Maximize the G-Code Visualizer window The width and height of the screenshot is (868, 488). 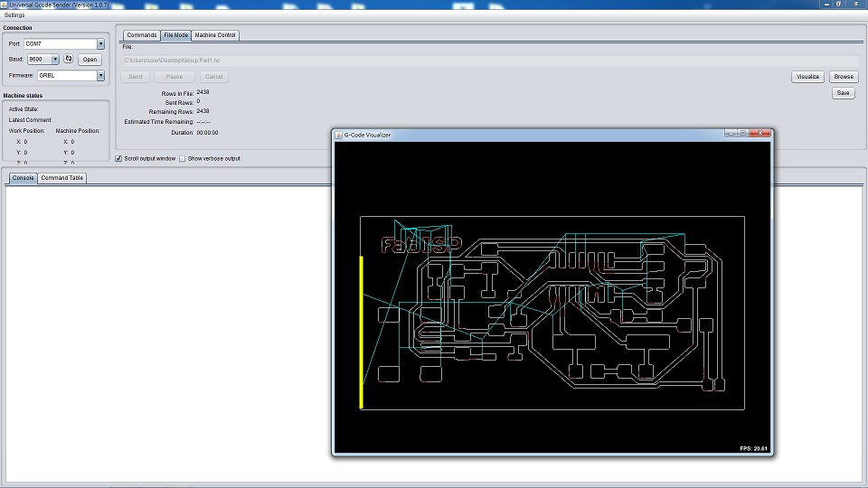pos(743,134)
